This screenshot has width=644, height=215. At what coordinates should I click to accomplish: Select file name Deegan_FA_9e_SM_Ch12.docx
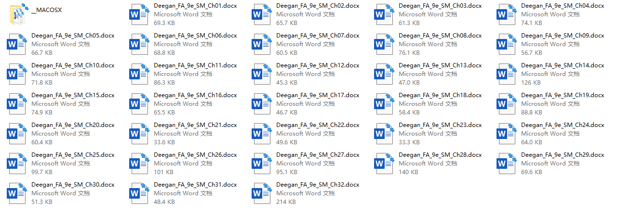tap(318, 65)
